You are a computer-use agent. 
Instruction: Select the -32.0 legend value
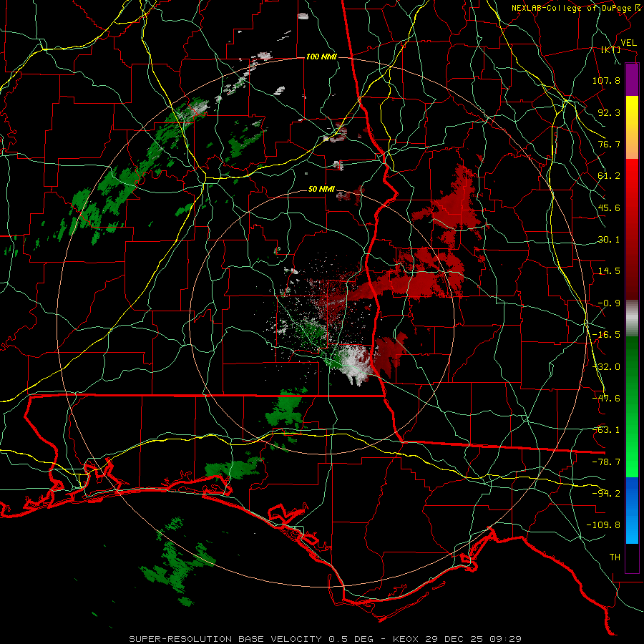pos(606,367)
